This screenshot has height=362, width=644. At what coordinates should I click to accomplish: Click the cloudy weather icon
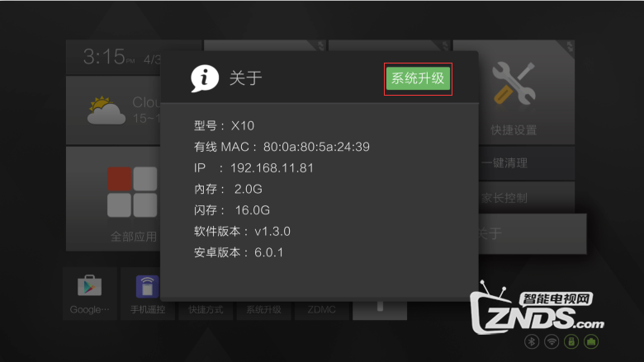106,110
